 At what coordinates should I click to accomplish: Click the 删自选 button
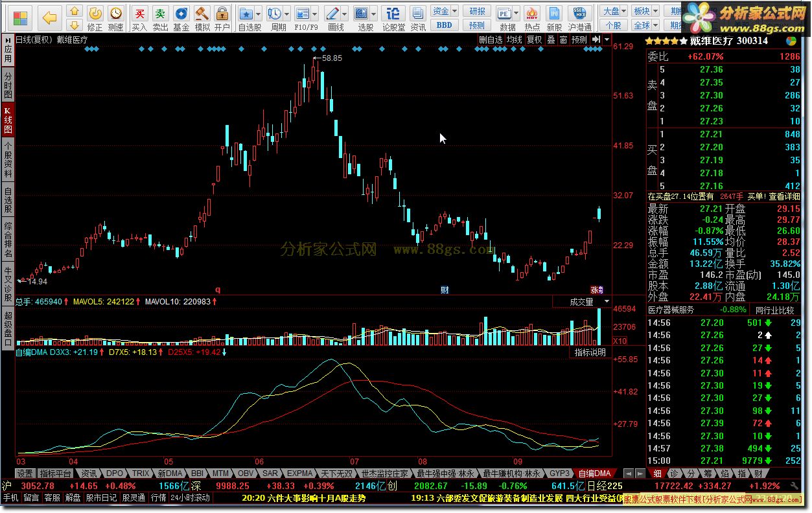pyautogui.click(x=491, y=40)
